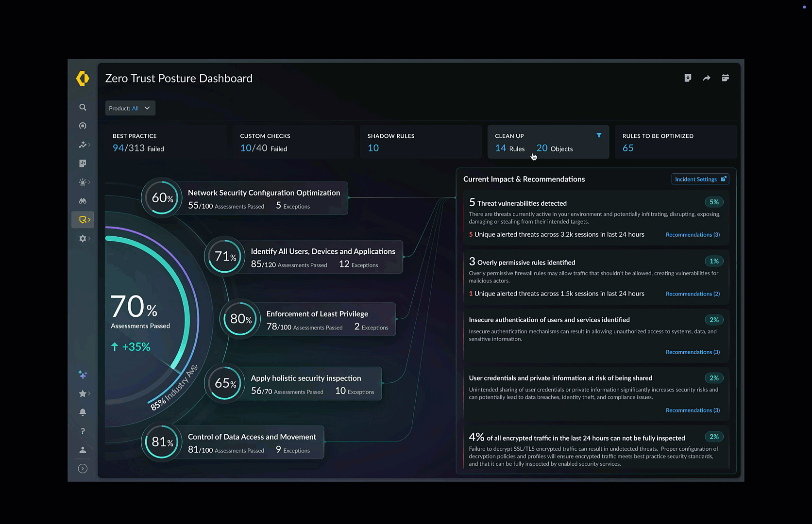
Task: Open the Product: All dropdown
Action: tap(130, 108)
